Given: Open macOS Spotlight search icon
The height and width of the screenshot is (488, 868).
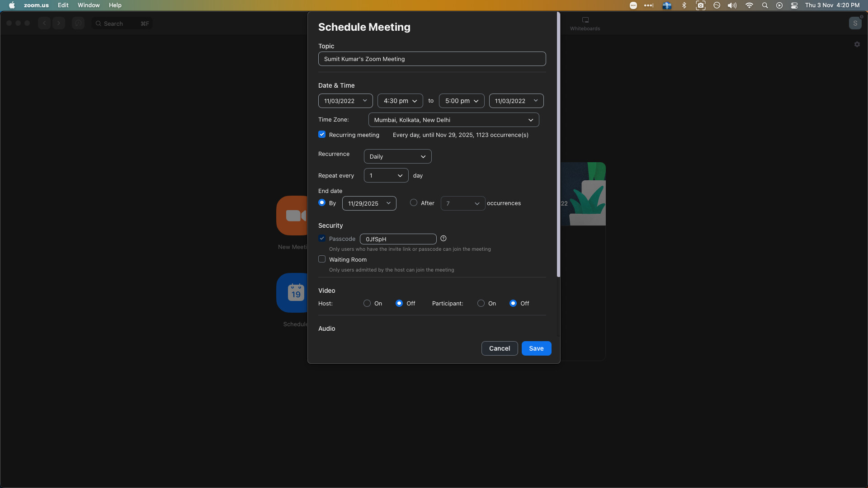Looking at the screenshot, I should pyautogui.click(x=764, y=5).
